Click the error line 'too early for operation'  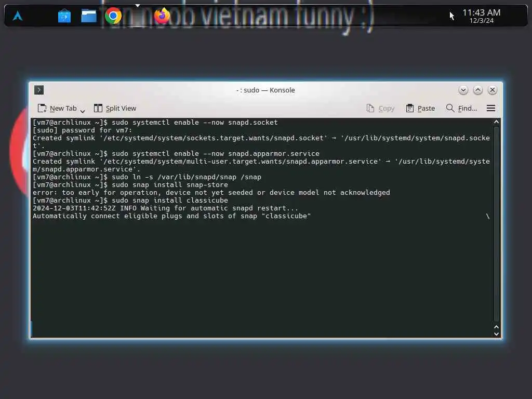211,193
